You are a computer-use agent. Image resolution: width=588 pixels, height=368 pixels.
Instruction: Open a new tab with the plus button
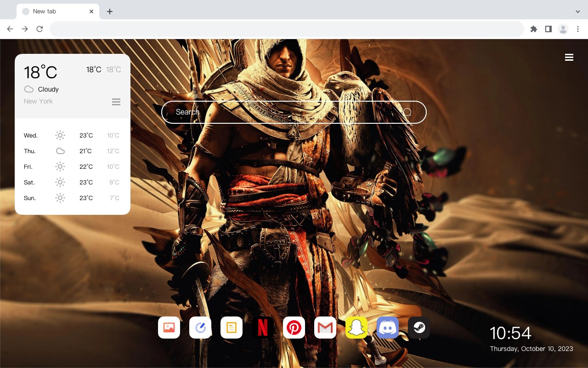point(109,11)
